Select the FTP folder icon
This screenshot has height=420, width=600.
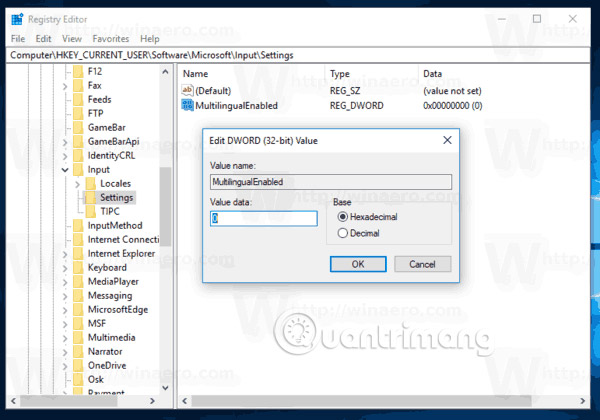(78, 113)
